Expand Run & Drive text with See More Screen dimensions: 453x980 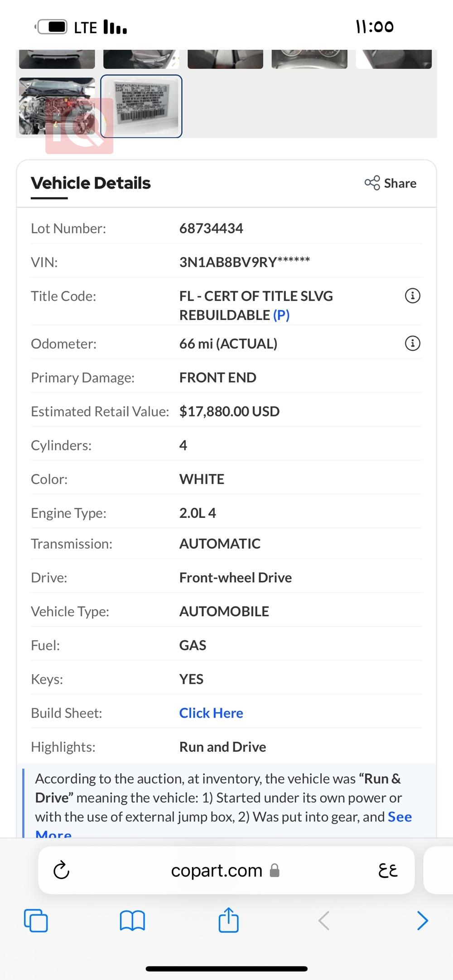400,817
